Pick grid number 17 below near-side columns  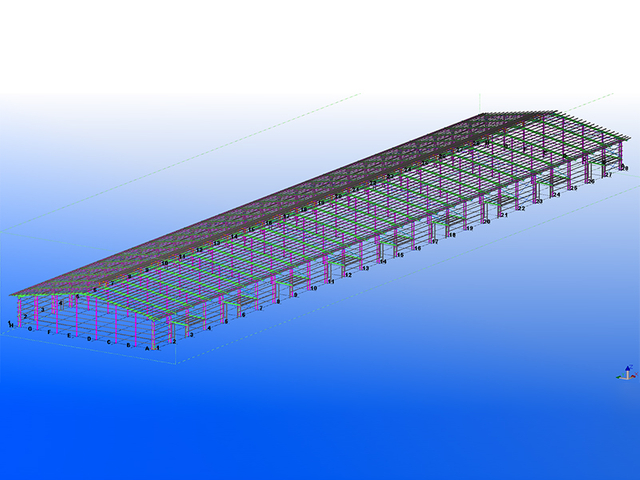435,242
